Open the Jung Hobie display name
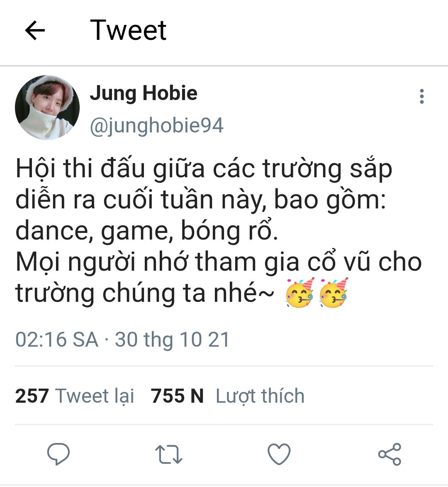The image size is (448, 487). pyautogui.click(x=144, y=93)
